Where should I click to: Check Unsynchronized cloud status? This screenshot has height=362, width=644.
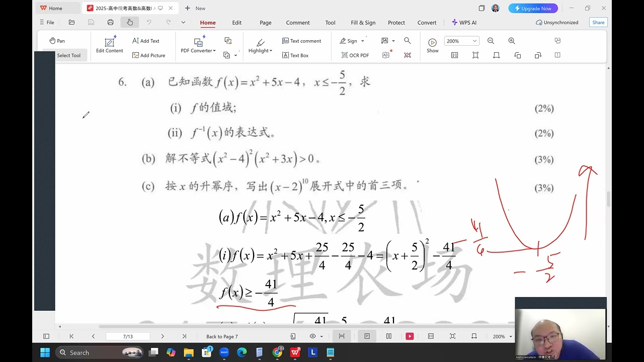click(x=557, y=22)
